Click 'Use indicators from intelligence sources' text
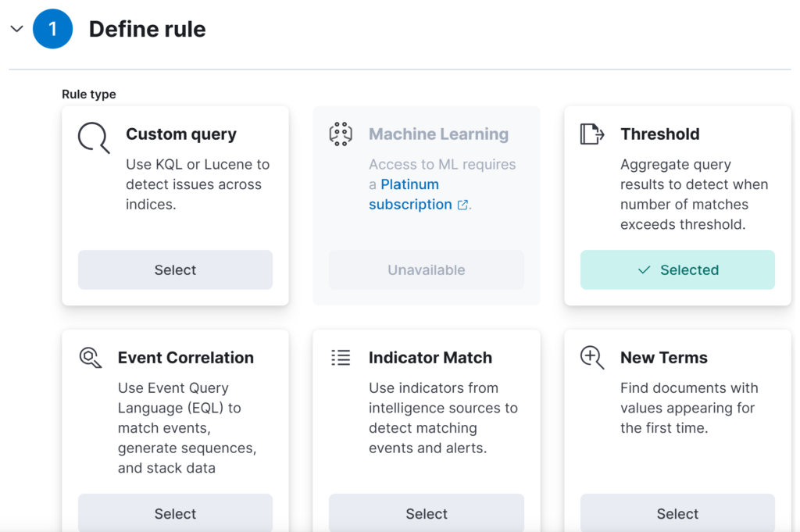The height and width of the screenshot is (532, 800). click(444, 418)
